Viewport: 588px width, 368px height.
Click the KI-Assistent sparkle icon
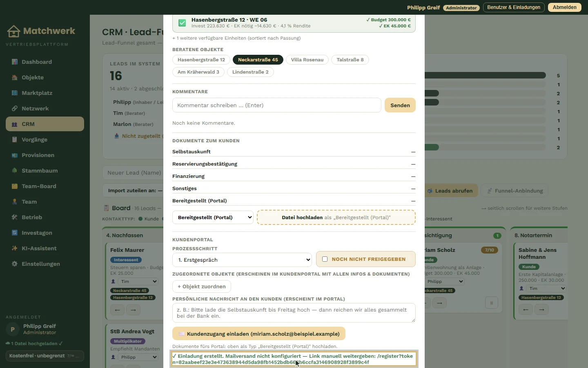[15, 248]
